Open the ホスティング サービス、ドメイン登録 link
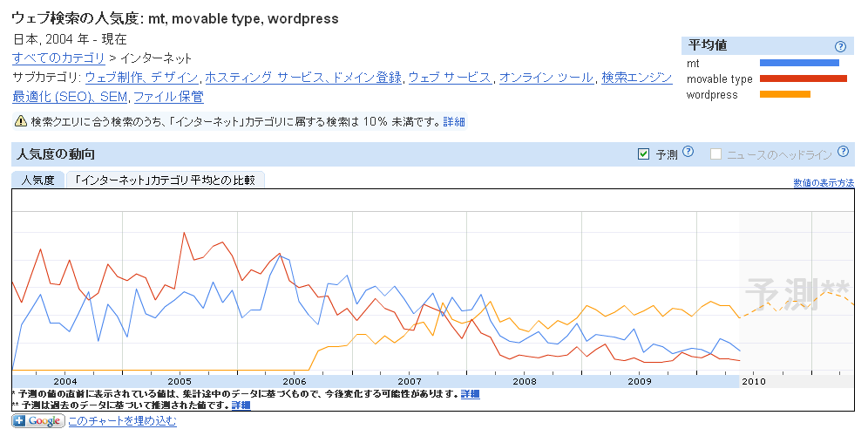868x436 pixels. [x=303, y=78]
